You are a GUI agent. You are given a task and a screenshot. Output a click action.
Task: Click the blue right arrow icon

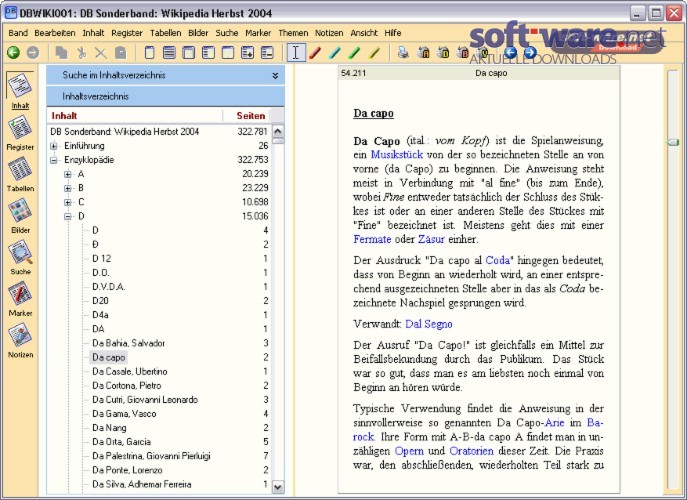[530, 53]
